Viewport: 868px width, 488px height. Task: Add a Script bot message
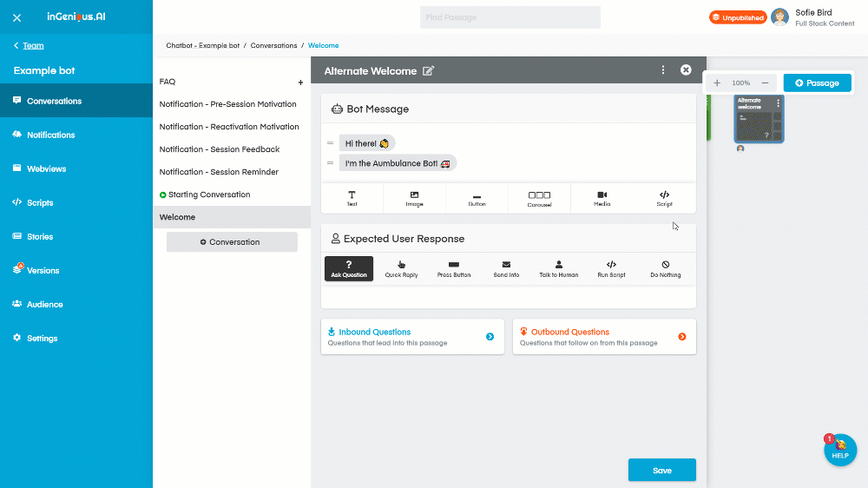click(x=664, y=198)
